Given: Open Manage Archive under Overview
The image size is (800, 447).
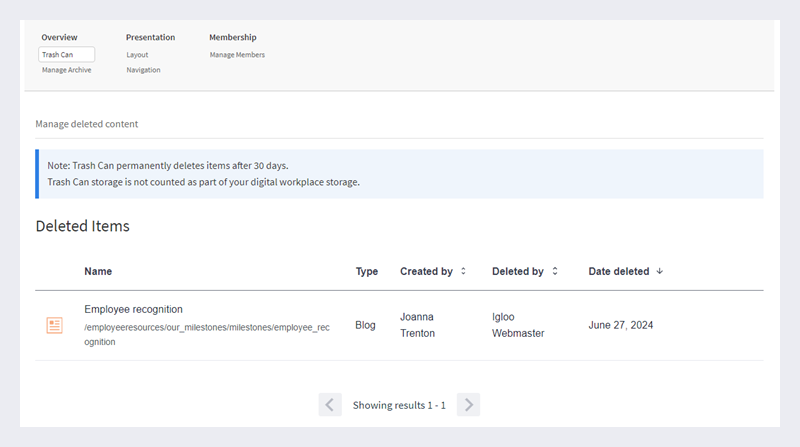Looking at the screenshot, I should 66,70.
